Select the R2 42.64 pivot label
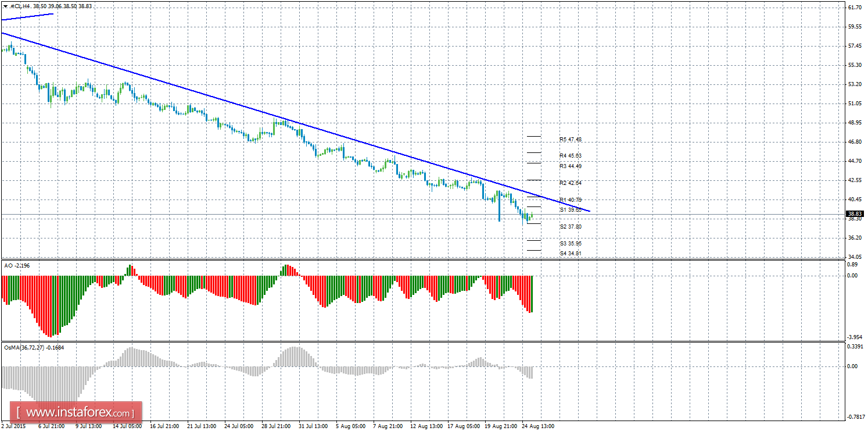Viewport: 868px width, 431px height. pos(571,183)
